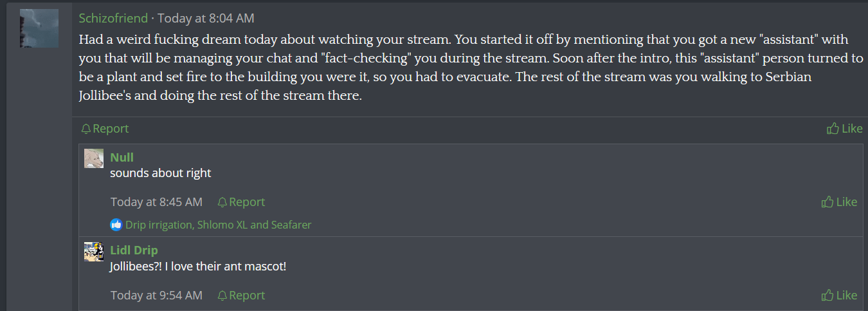This screenshot has width=868, height=311.
Task: Open Null's user profile name
Action: 122,157
